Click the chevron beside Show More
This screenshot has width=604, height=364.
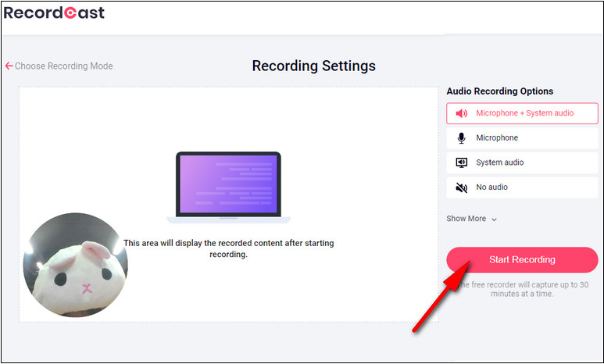495,219
